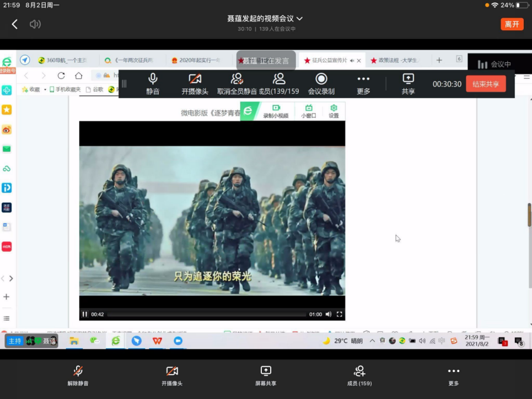This screenshot has width=532, height=399.
Task: Click 会议录制 record icon
Action: [x=321, y=84]
